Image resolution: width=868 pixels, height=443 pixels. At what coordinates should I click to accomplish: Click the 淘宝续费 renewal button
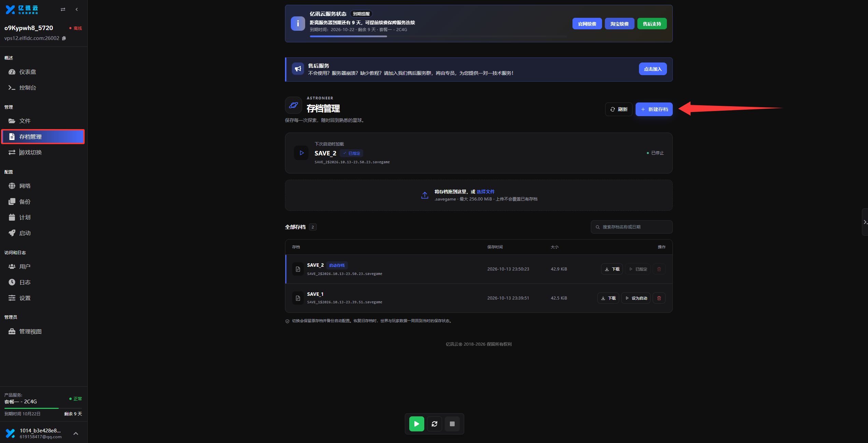(620, 24)
